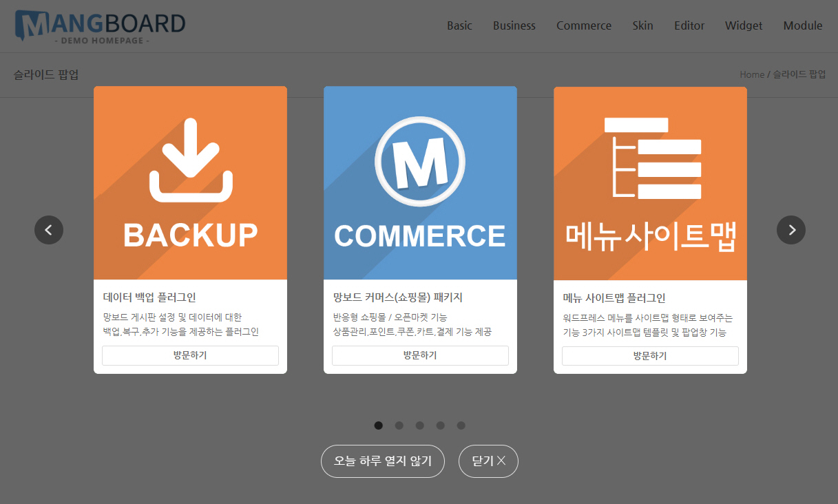This screenshot has width=838, height=504.
Task: Open the Skin menu
Action: [x=643, y=25]
